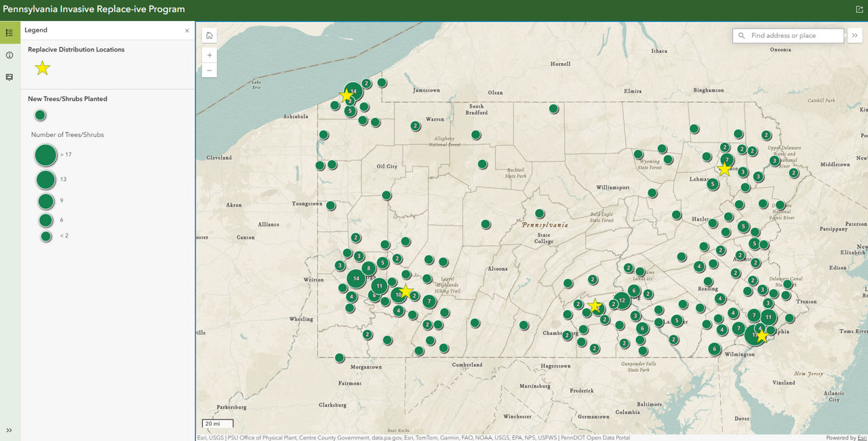Click the cluster marker labeled 14 near Pittsburgh
The width and height of the screenshot is (868, 441).
(355, 278)
